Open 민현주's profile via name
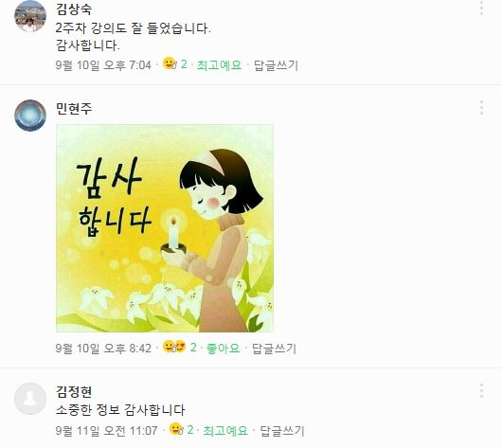Viewport: 501px width, 448px height. point(74,108)
